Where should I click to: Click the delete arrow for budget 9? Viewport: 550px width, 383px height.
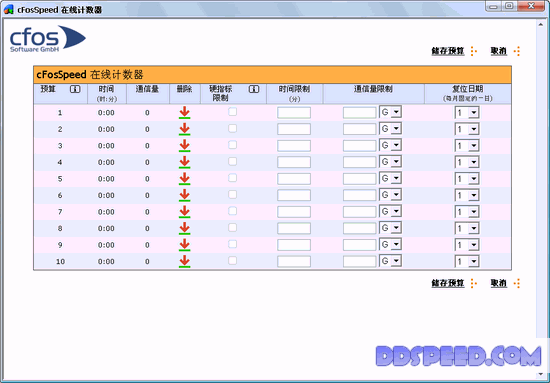click(x=185, y=244)
